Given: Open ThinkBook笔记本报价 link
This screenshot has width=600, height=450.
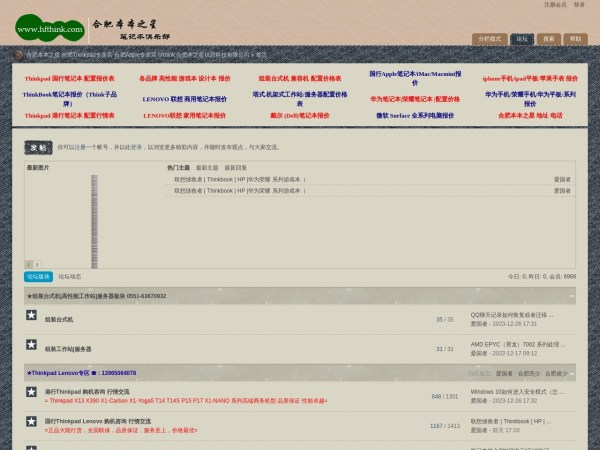Looking at the screenshot, I should (70, 99).
